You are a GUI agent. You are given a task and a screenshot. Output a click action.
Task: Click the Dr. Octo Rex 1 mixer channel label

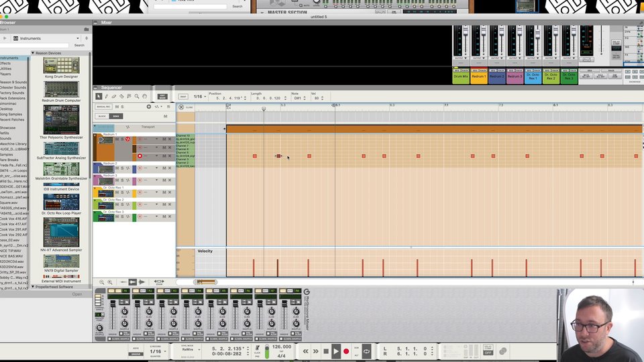click(533, 76)
